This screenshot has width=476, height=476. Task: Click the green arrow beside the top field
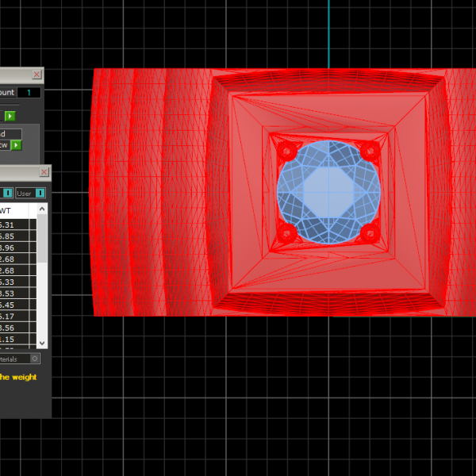(x=10, y=117)
